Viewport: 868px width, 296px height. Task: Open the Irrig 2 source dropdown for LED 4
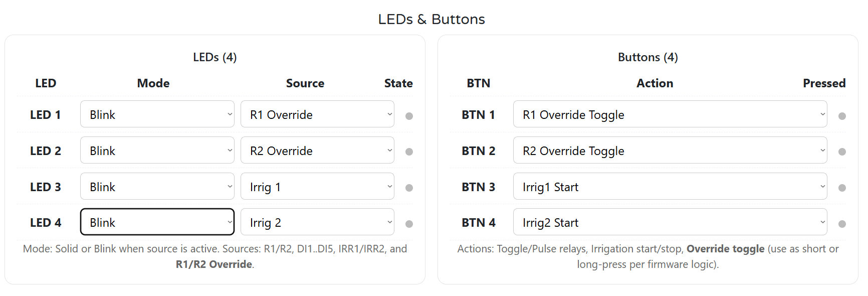pos(317,222)
